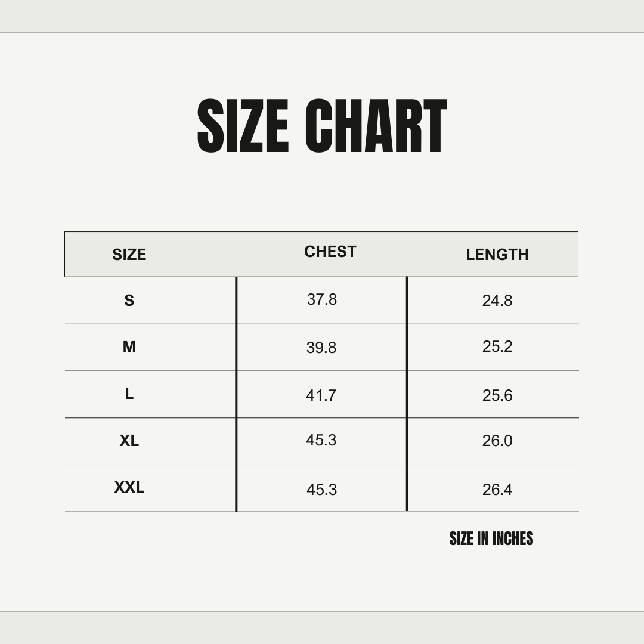Click the XXL size row label
Viewport: 644px width, 644px height.
tap(129, 487)
